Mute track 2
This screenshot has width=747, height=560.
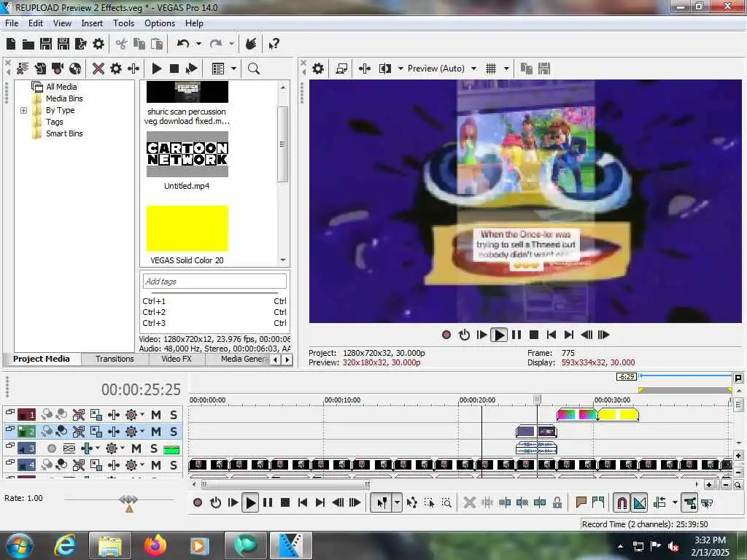click(x=156, y=432)
